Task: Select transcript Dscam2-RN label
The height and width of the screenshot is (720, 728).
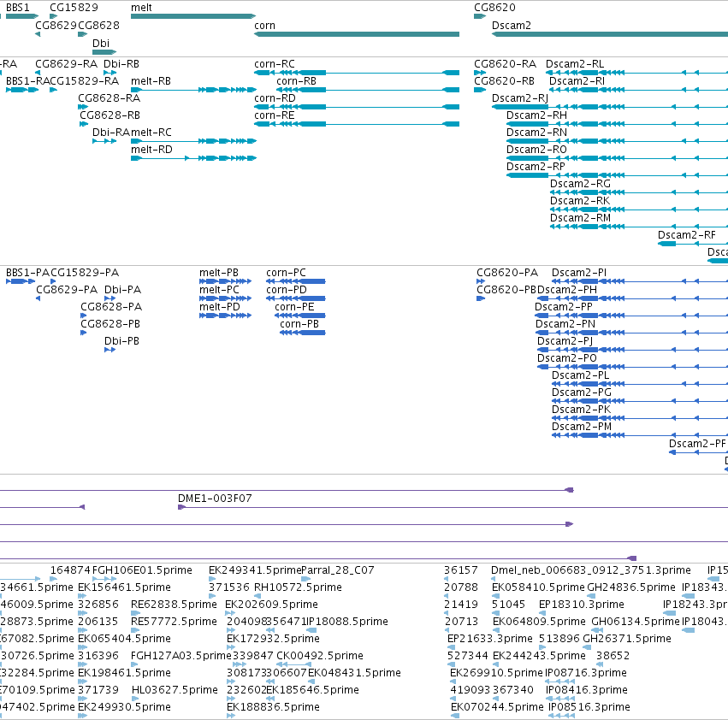Action: coord(536,133)
